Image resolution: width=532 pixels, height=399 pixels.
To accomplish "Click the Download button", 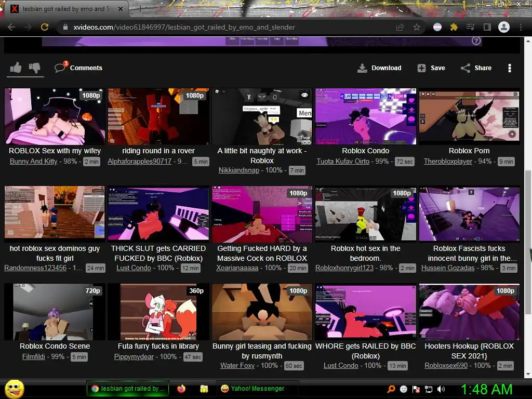I will [x=379, y=68].
